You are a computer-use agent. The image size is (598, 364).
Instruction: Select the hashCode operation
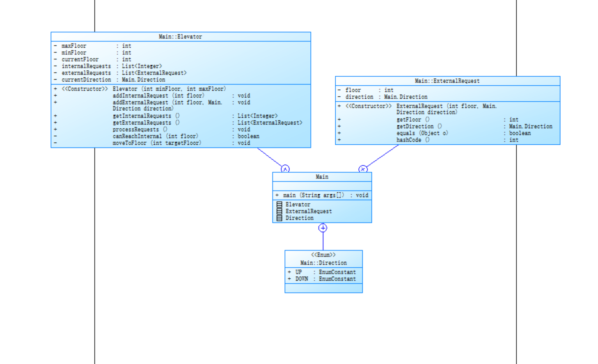(x=428, y=140)
